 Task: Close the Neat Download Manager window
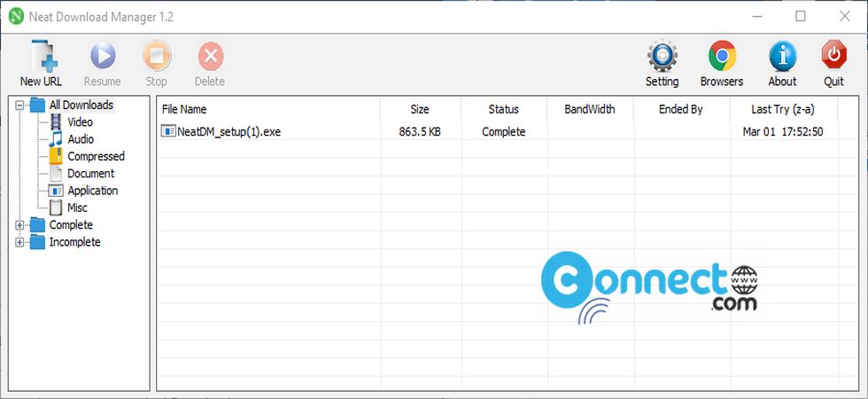[845, 17]
